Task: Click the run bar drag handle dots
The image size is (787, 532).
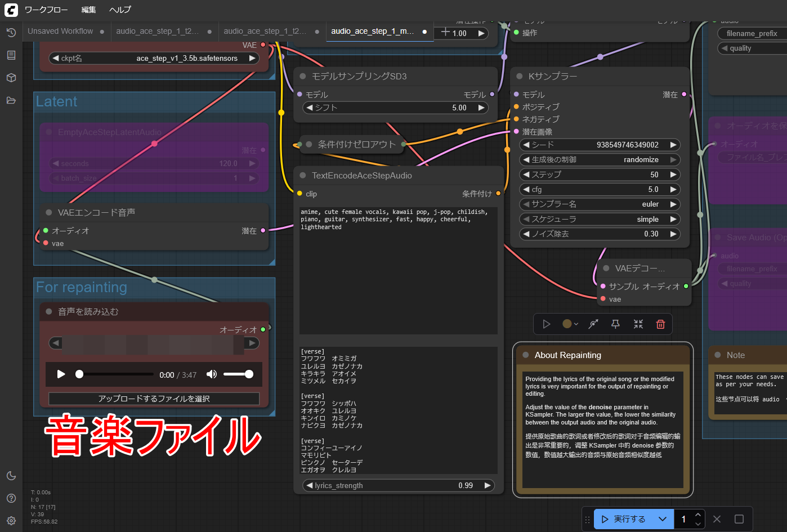Action: (587, 519)
